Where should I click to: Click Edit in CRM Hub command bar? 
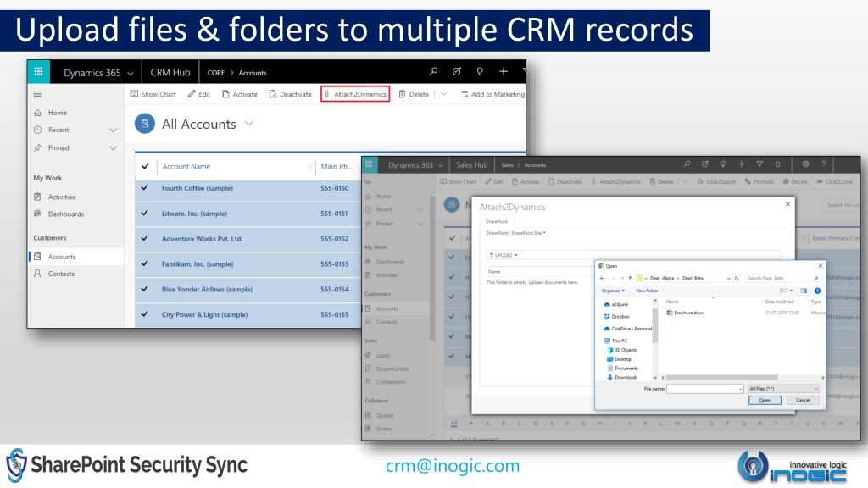click(x=198, y=94)
